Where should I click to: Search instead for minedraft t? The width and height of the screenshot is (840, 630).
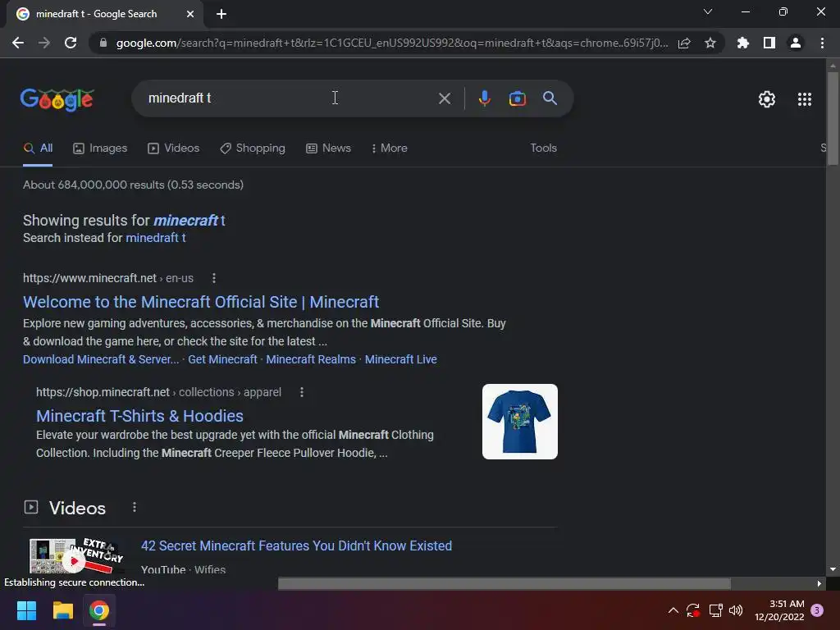pos(155,238)
